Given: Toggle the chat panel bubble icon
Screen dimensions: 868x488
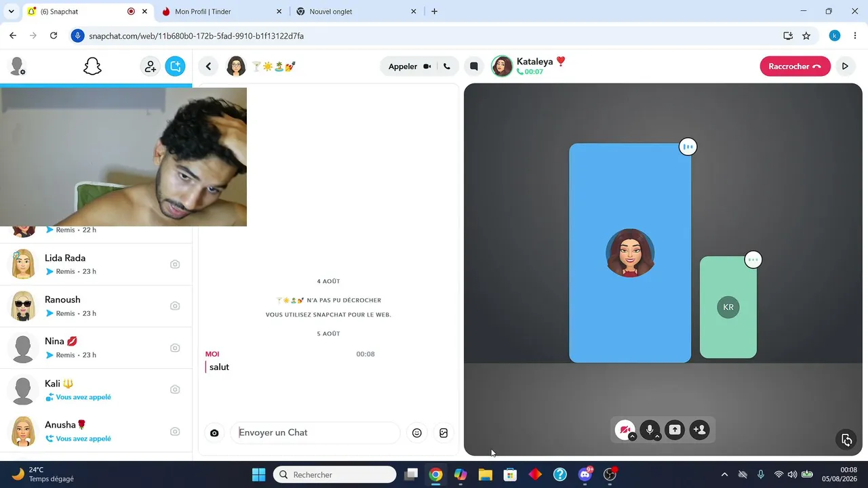Looking at the screenshot, I should [x=474, y=66].
